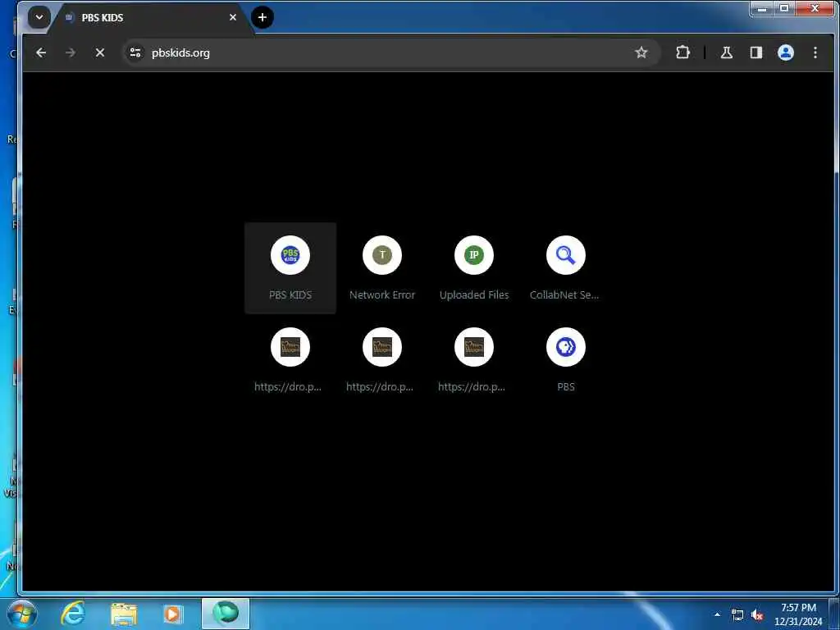Open the clock showing 7:57 PM
The width and height of the screenshot is (840, 630).
coord(798,614)
